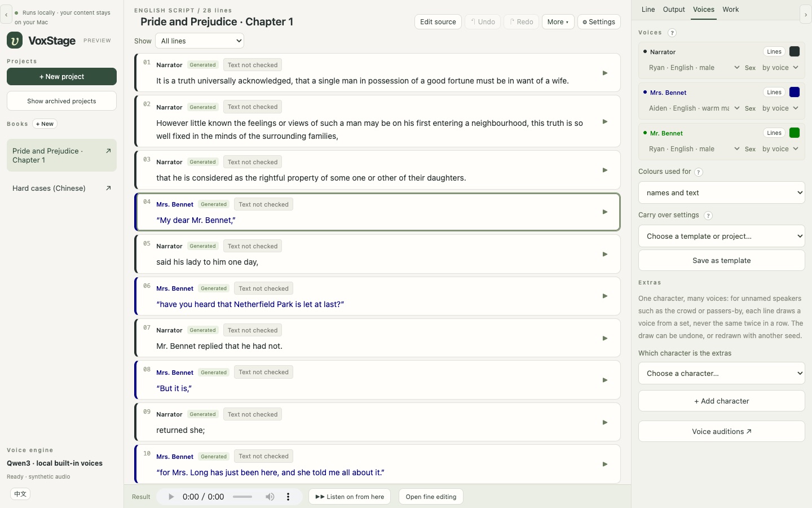The image size is (812, 508).
Task: Open the More menu
Action: tap(558, 22)
